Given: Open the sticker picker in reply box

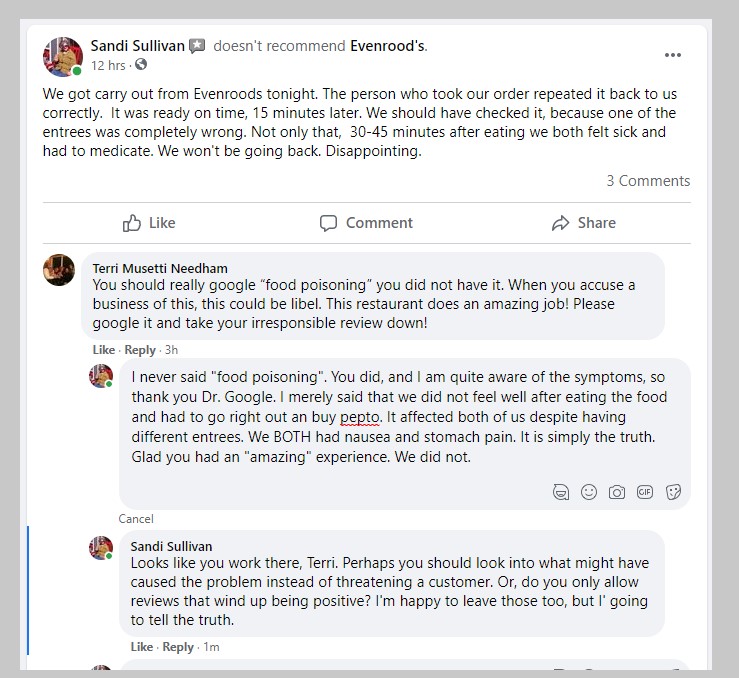Looking at the screenshot, I should [x=673, y=491].
